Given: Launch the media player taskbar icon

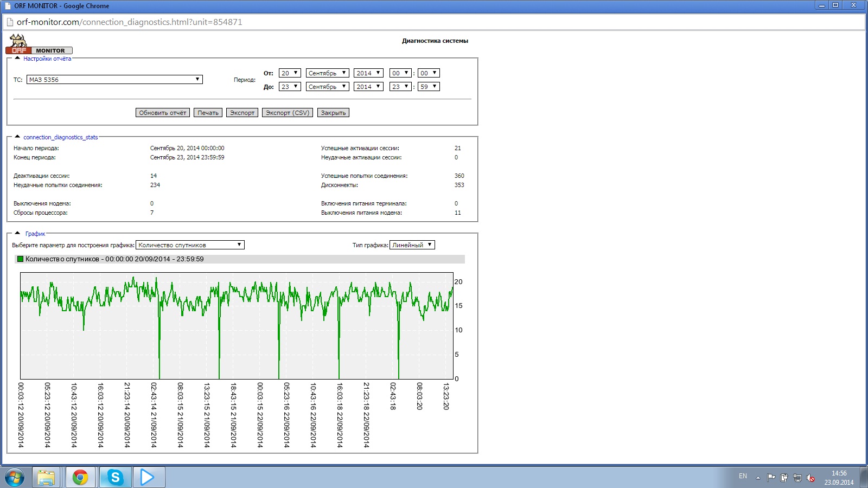Looking at the screenshot, I should (148, 477).
